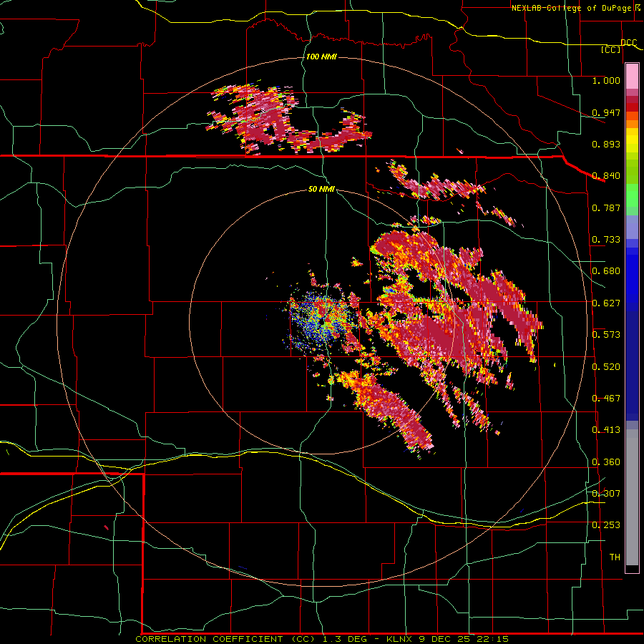
Task: Click the 0.413 legend value
Action: tap(606, 430)
